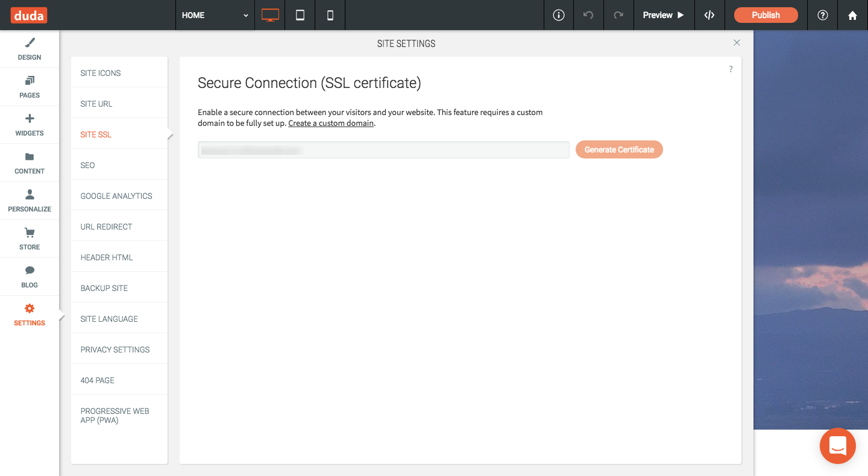Image resolution: width=868 pixels, height=476 pixels.
Task: Open help question mark in top bar
Action: 823,15
